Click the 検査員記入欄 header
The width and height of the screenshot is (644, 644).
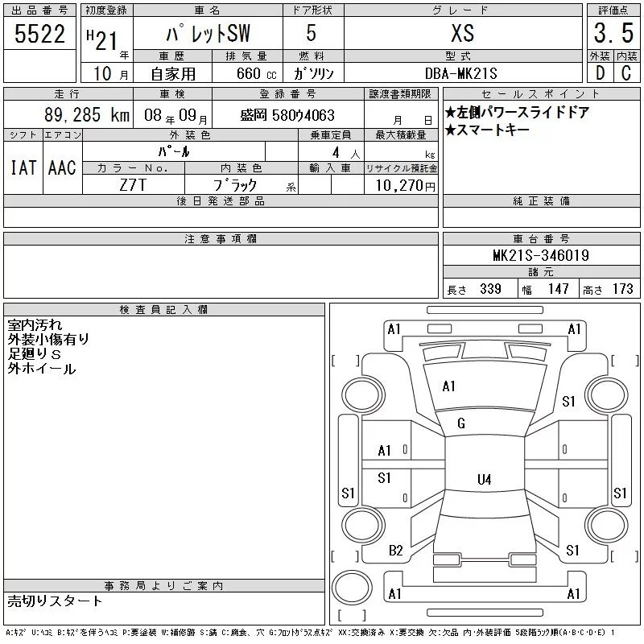tap(163, 310)
